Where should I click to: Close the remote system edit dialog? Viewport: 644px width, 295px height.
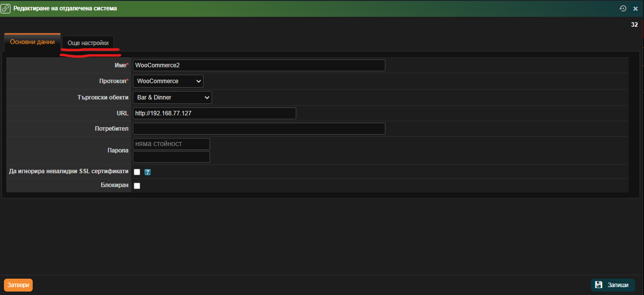[636, 8]
